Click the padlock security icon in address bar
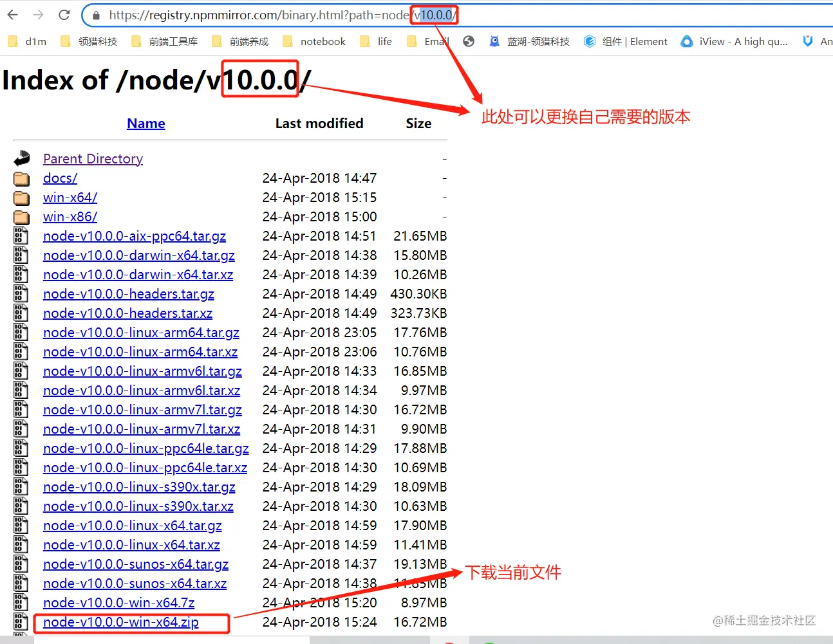The width and height of the screenshot is (833, 644). click(96, 15)
